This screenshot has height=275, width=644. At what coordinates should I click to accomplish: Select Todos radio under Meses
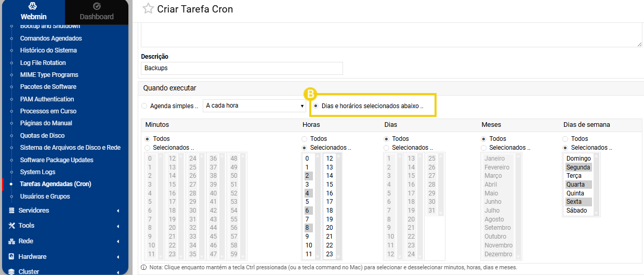click(484, 139)
